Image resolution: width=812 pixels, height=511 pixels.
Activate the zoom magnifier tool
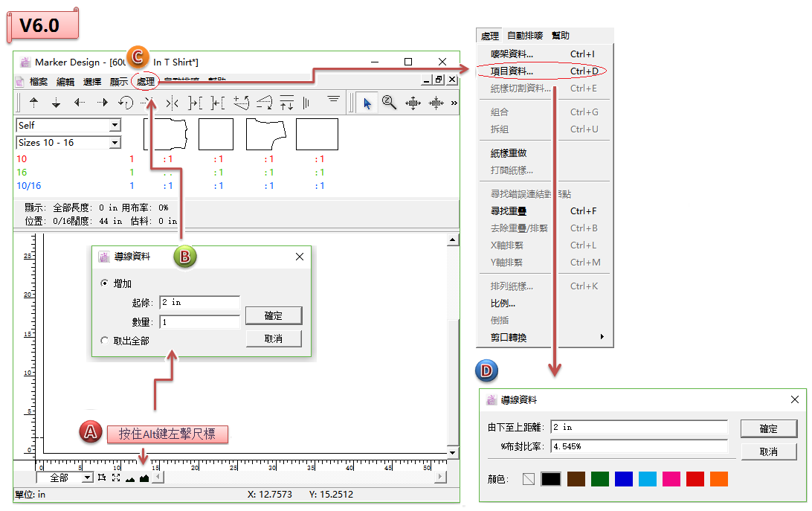[x=389, y=103]
